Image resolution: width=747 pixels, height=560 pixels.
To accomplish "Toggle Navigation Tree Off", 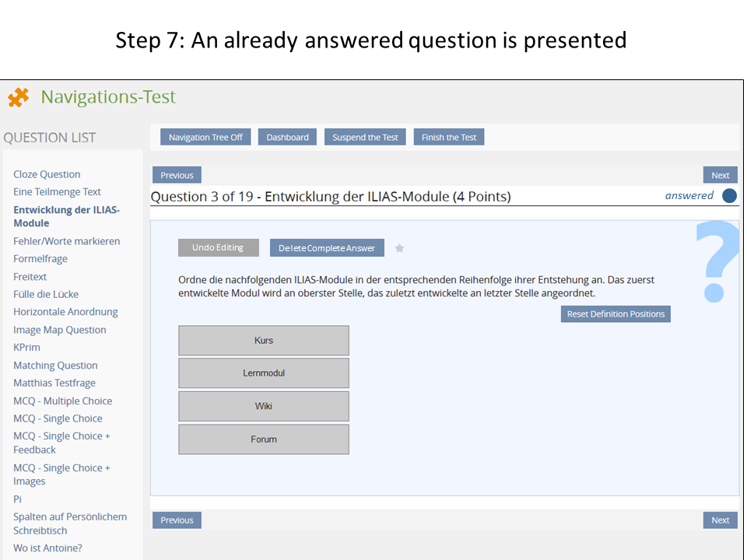I will click(205, 138).
